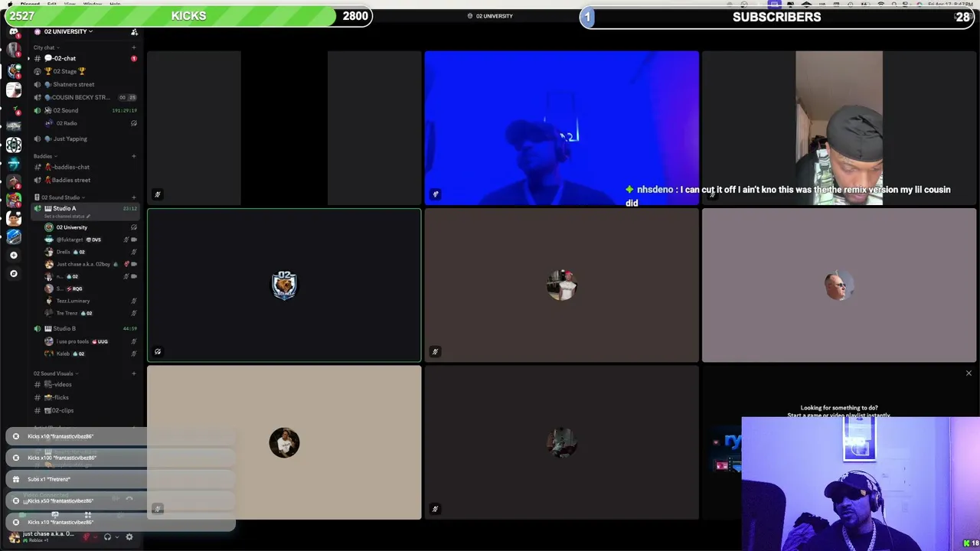The height and width of the screenshot is (551, 980).
Task: Dismiss the Looking for something to do prompt
Action: [969, 373]
